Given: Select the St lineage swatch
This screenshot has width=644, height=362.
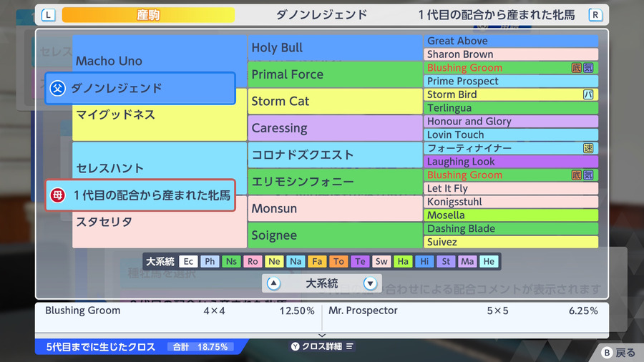Looking at the screenshot, I should (446, 261).
